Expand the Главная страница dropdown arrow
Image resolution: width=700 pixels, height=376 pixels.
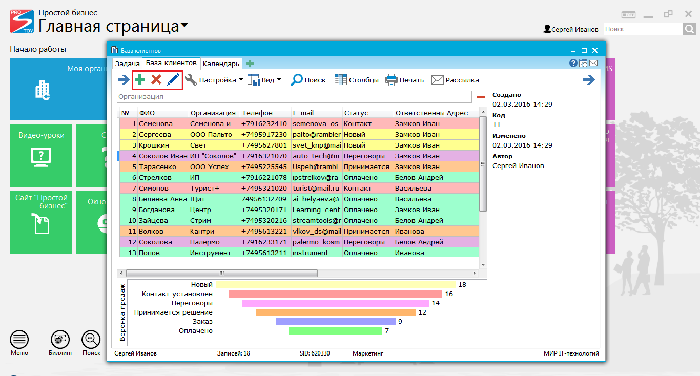(x=184, y=25)
